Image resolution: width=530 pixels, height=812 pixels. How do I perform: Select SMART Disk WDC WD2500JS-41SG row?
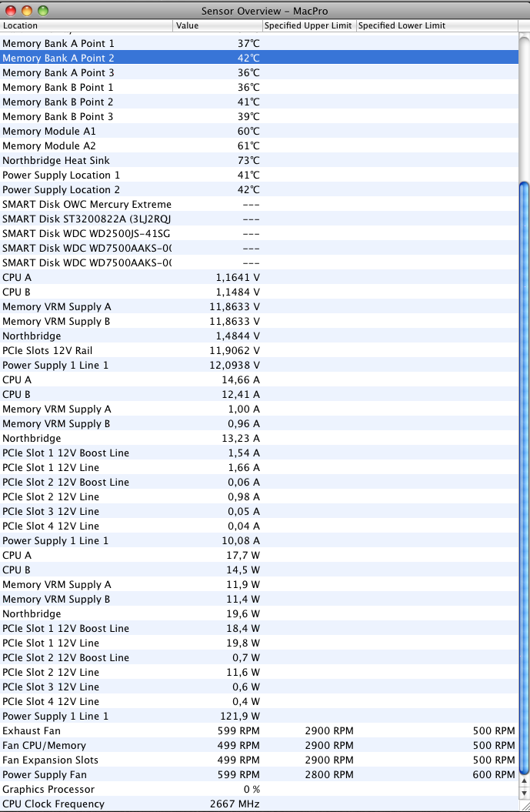[258, 233]
